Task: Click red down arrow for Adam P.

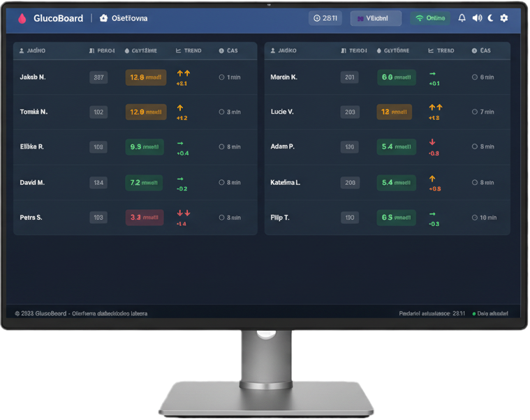Action: point(432,142)
